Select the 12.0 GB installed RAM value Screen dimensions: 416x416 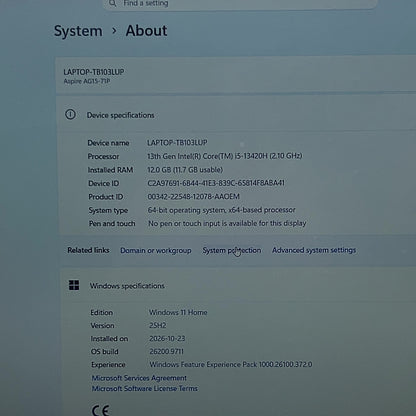click(185, 170)
